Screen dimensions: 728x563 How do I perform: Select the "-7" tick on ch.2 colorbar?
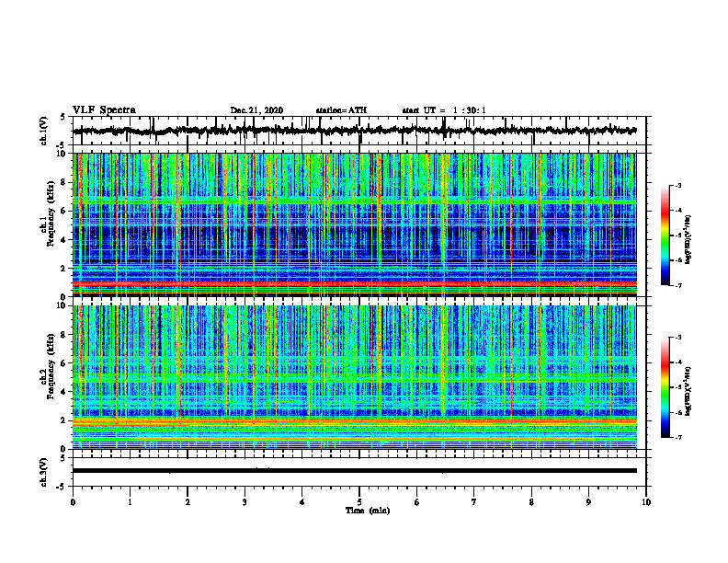(677, 437)
